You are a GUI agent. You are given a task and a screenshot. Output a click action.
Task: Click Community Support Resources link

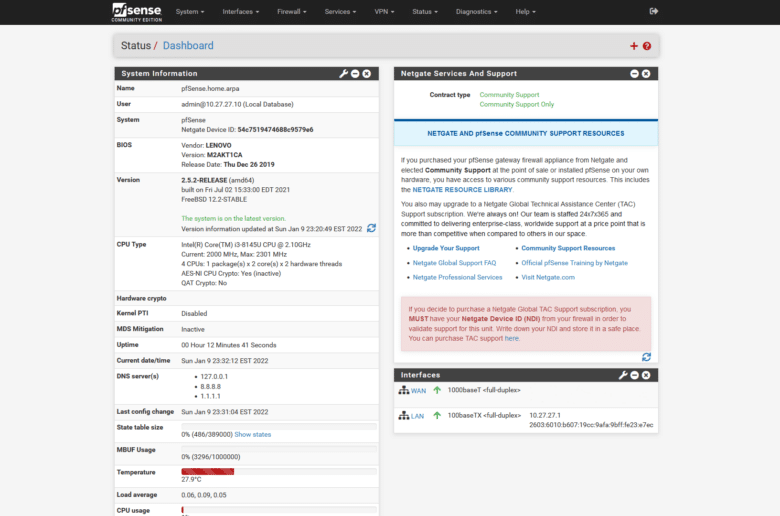click(568, 248)
